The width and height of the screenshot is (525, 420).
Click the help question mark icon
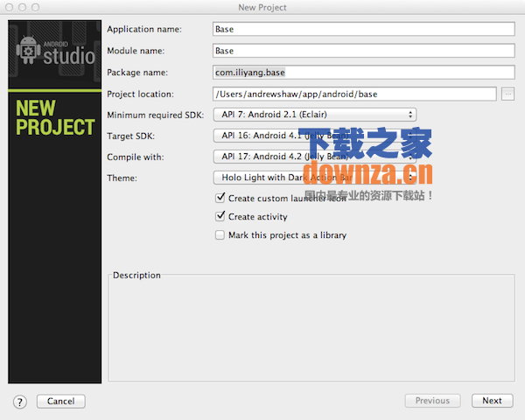[x=20, y=402]
